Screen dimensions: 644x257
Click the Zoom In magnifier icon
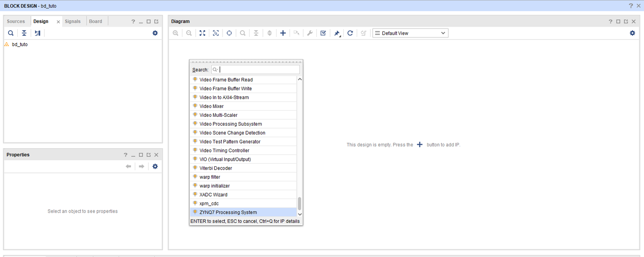175,33
